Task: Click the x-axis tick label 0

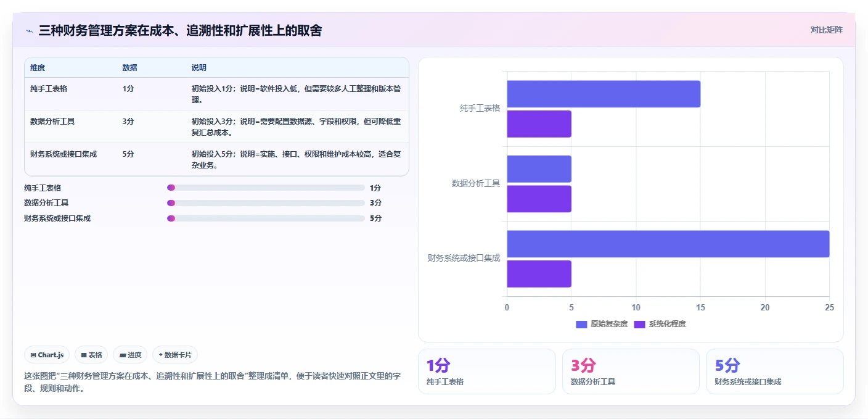Action: click(507, 307)
